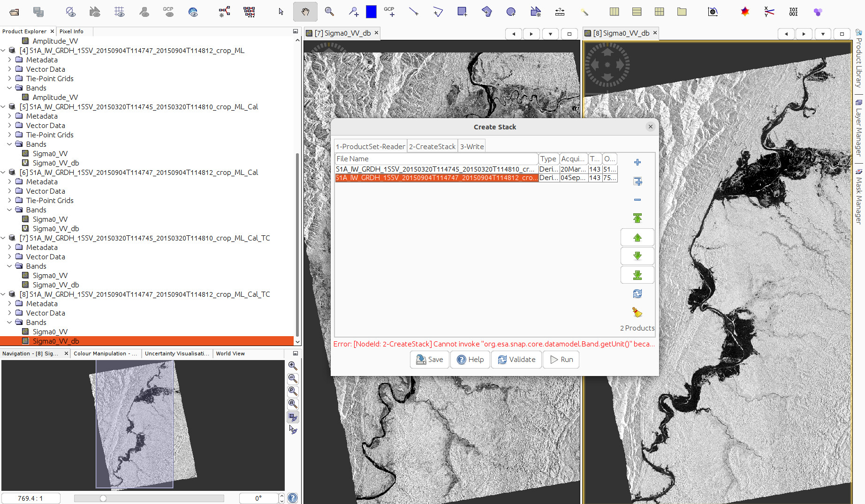
Task: Click the Open Product icon
Action: tap(14, 12)
